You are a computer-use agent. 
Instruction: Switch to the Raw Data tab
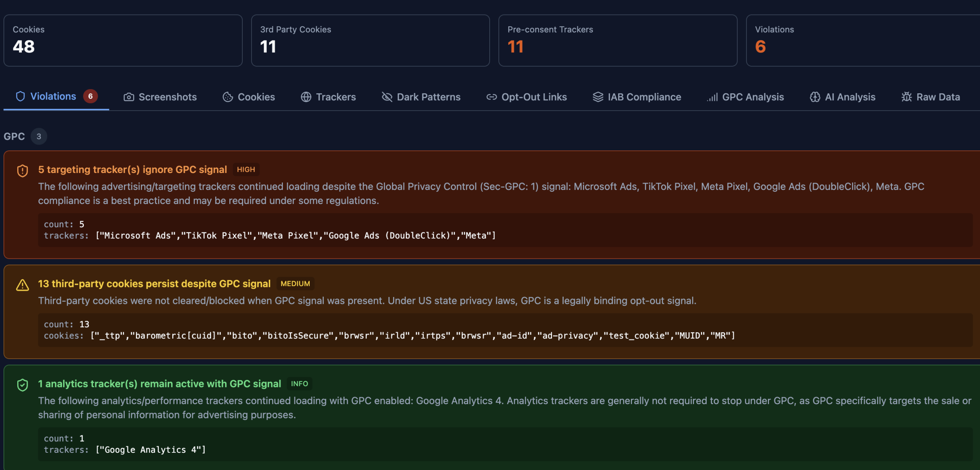tap(938, 97)
